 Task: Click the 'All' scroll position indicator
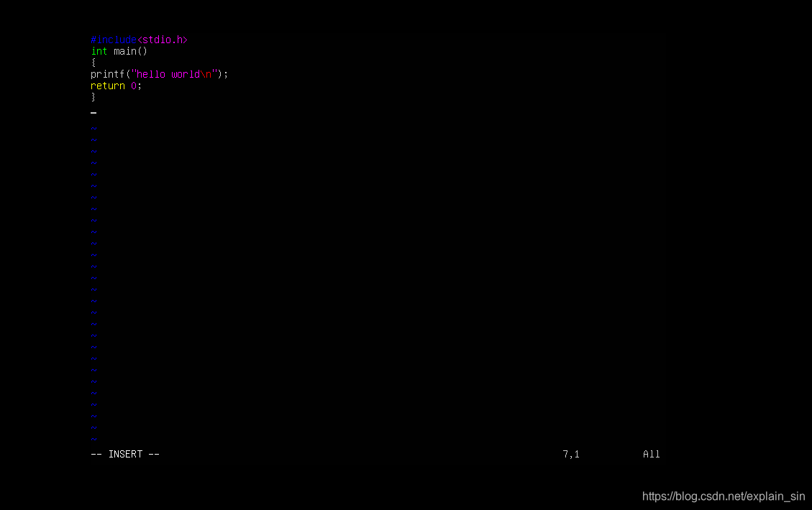coord(652,454)
